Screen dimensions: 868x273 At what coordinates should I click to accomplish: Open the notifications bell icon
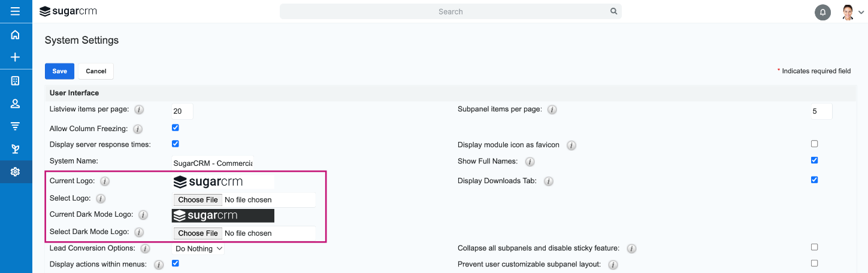[822, 12]
